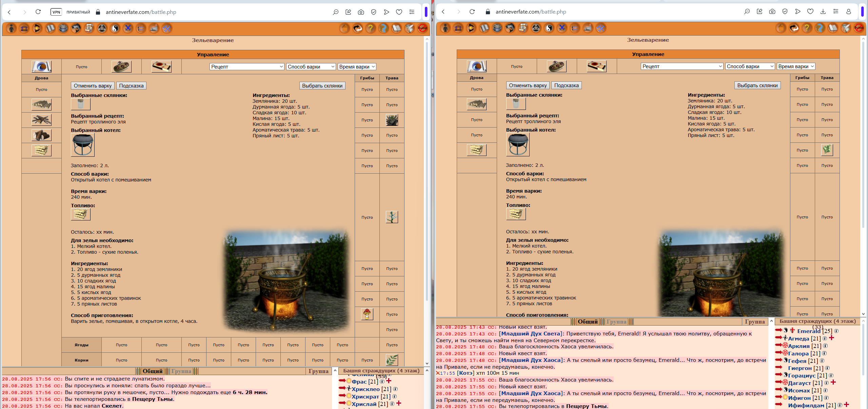Viewport: 868px width, 409px height.
Task: Open the yellow question mark help in left window
Action: [x=371, y=28]
